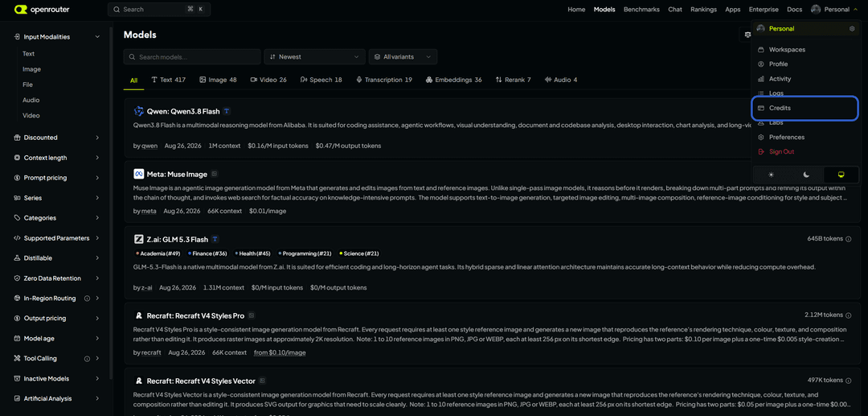The width and height of the screenshot is (868, 416).
Task: Click the Qwen logo on Qwen3.8 Flash card
Action: pyautogui.click(x=138, y=111)
